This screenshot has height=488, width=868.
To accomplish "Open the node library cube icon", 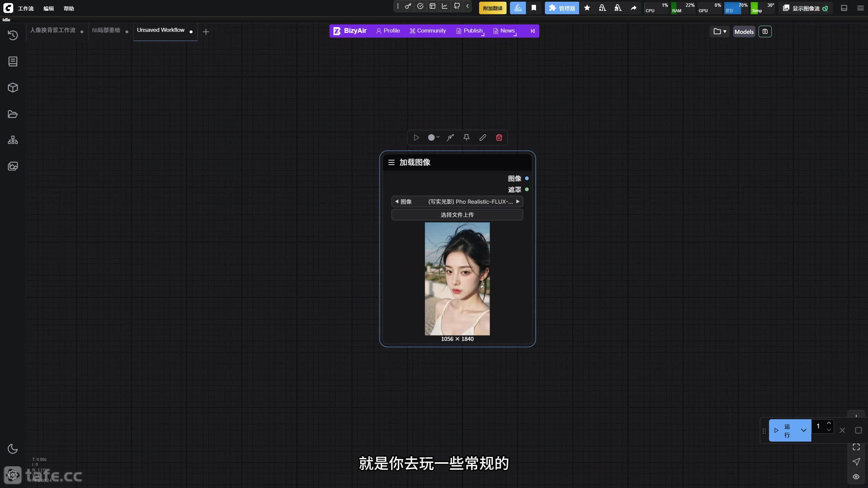I will 13,88.
